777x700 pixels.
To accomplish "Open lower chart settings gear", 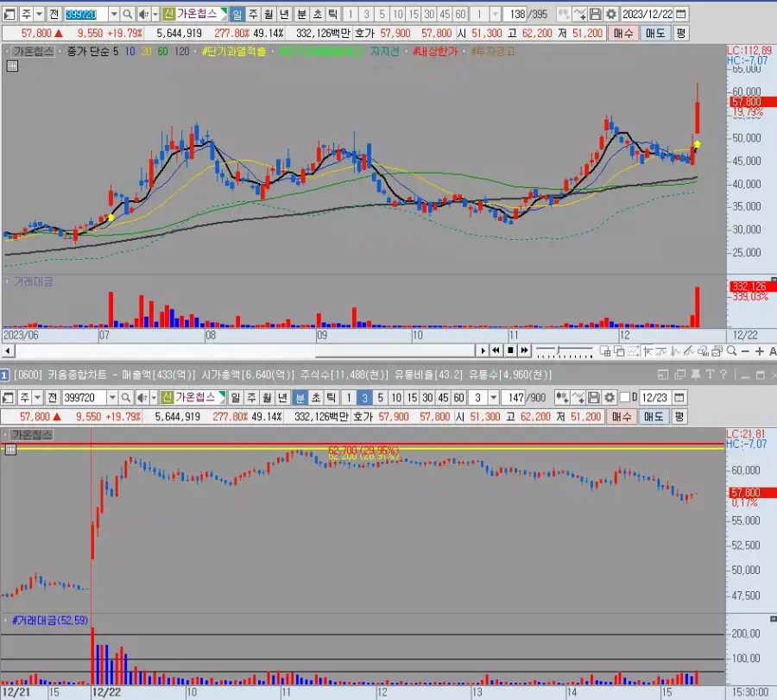I will [610, 397].
